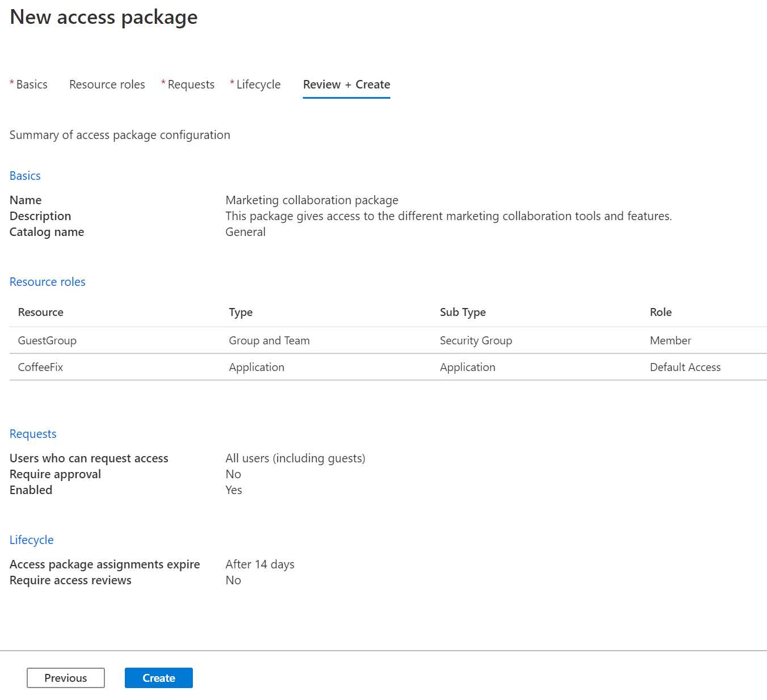Switch to the Lifecycle tab
The width and height of the screenshot is (767, 700).
259,84
